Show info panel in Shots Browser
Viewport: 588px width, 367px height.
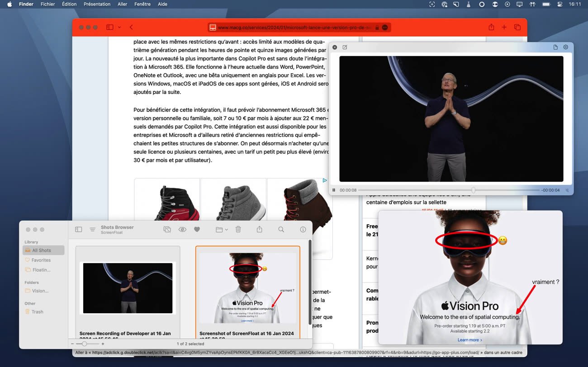tap(303, 230)
